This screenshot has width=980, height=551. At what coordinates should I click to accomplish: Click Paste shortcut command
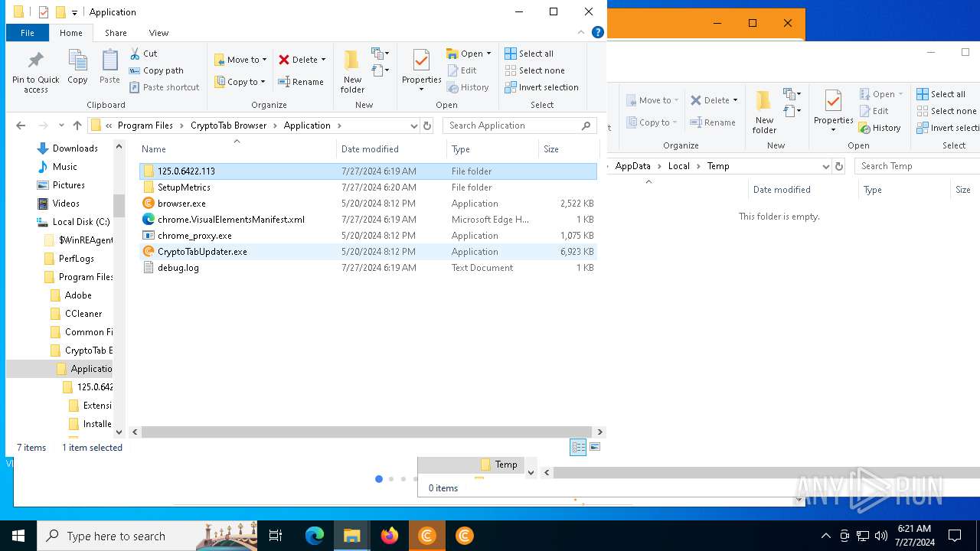[x=164, y=87]
